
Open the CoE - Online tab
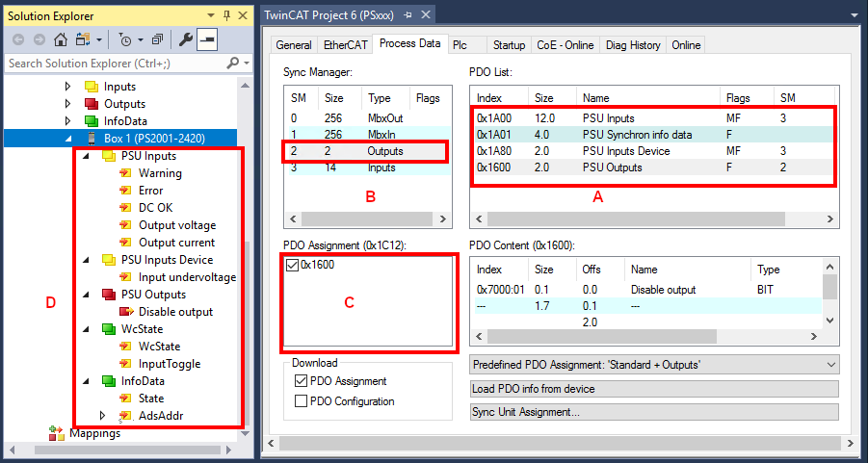(566, 45)
